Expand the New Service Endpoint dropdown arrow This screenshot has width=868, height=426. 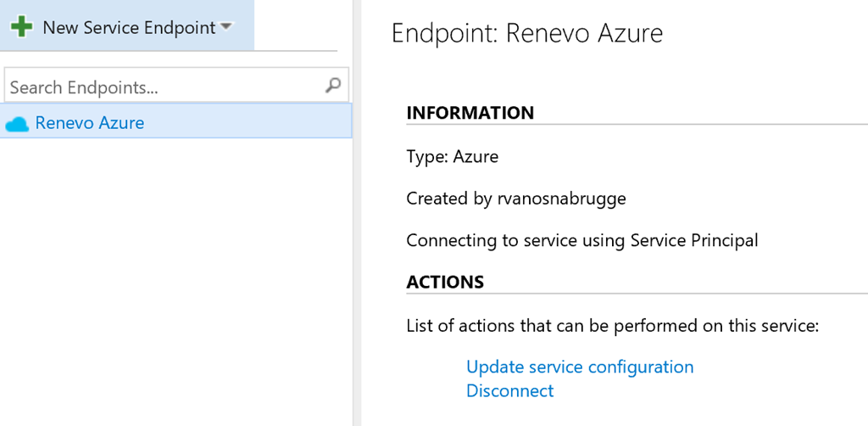pyautogui.click(x=225, y=26)
